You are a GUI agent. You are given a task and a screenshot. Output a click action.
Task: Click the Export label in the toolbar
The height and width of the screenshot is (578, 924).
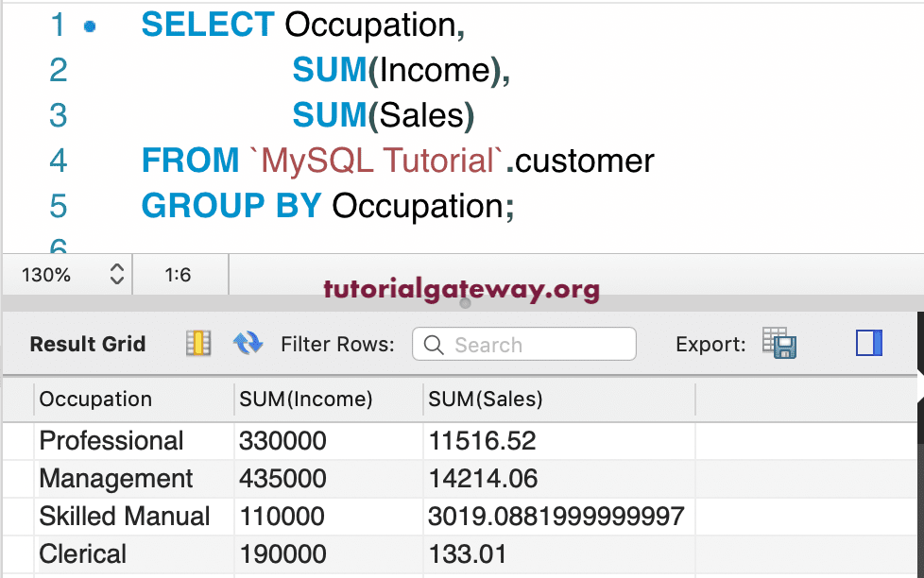[710, 345]
